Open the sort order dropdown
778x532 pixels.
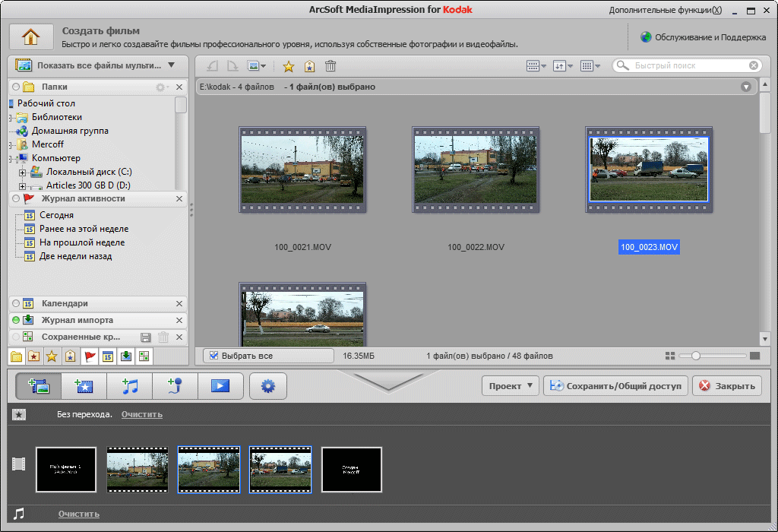click(563, 65)
